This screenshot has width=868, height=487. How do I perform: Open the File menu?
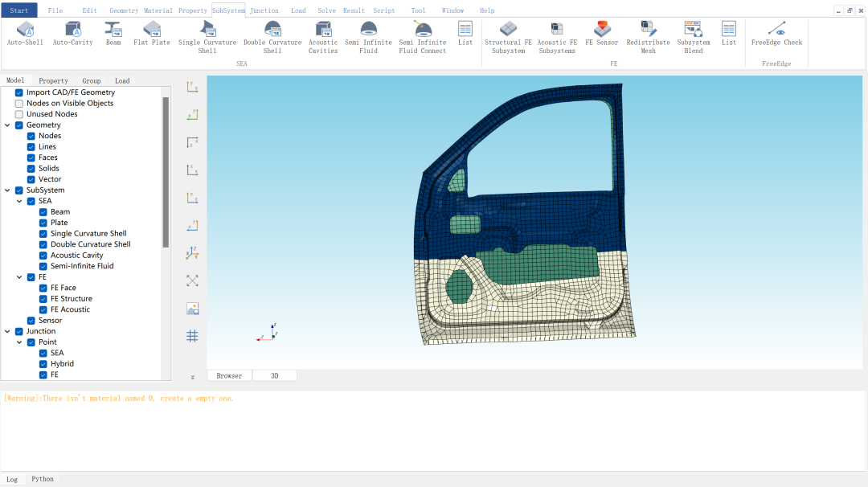[55, 10]
